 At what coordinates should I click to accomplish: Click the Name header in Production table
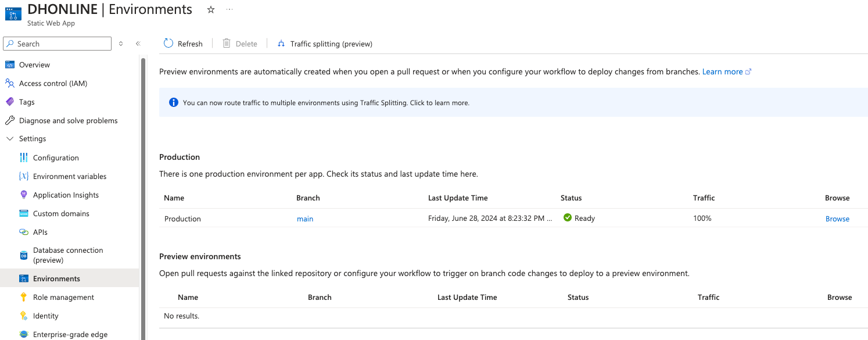coord(174,198)
